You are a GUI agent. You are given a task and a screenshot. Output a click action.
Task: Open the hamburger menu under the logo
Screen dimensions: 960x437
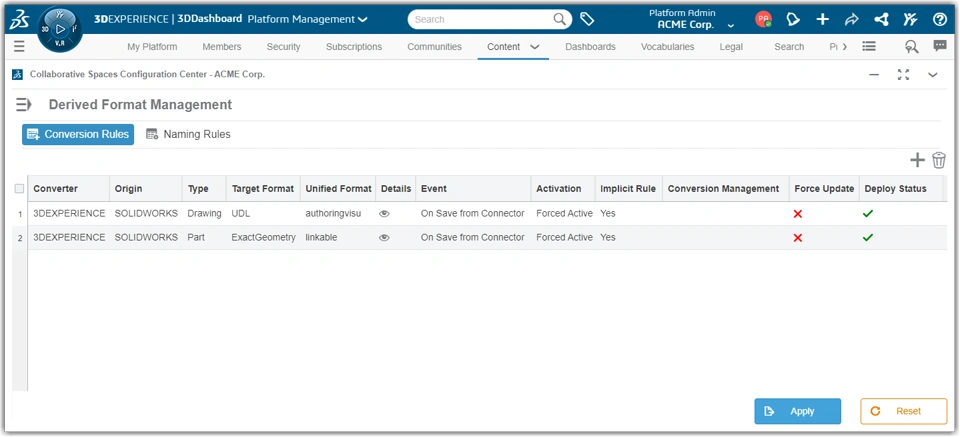[x=19, y=47]
